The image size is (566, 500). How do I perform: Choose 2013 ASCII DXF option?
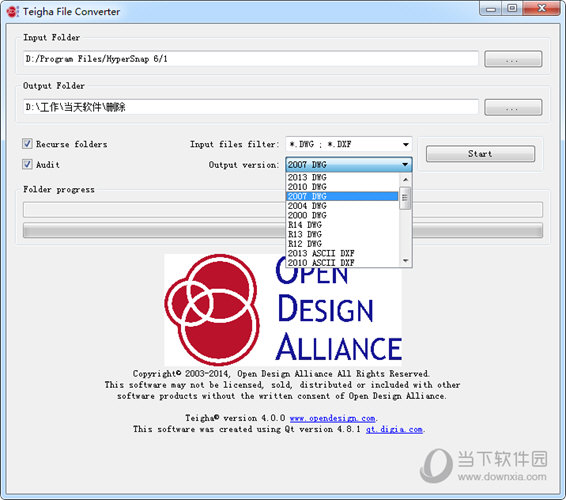point(343,253)
